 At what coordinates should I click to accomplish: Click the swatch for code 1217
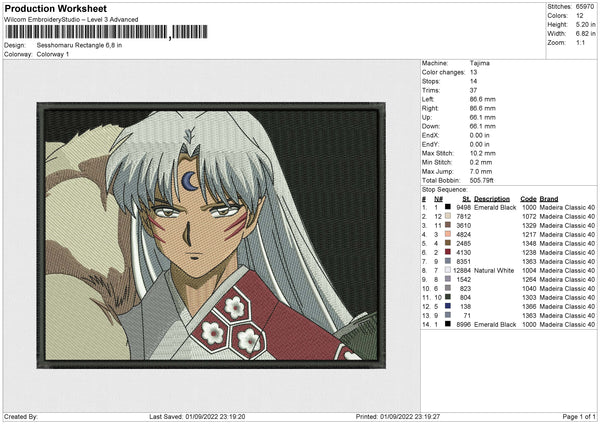coord(447,234)
